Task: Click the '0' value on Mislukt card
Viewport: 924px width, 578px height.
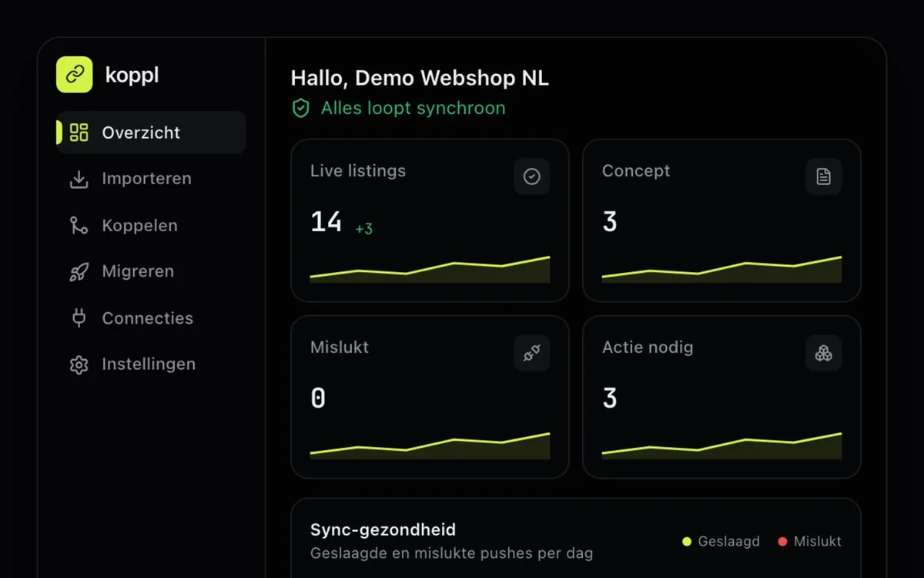Action: tap(318, 398)
